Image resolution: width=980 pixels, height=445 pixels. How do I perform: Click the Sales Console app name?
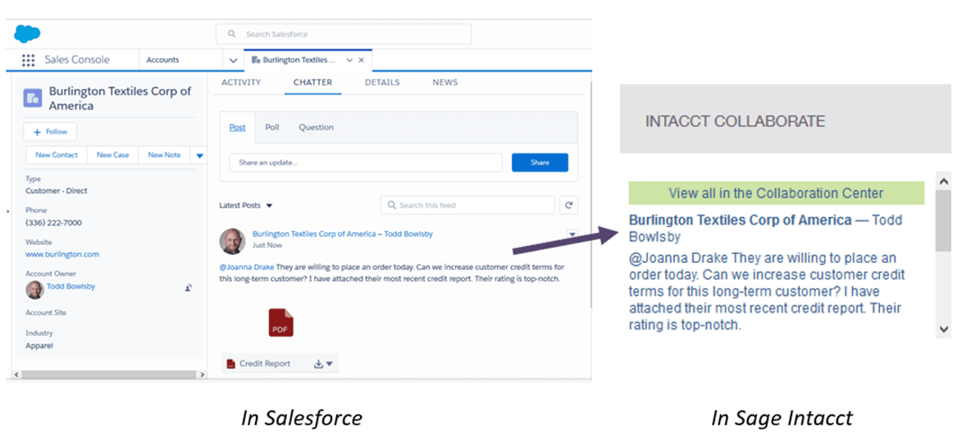point(77,60)
